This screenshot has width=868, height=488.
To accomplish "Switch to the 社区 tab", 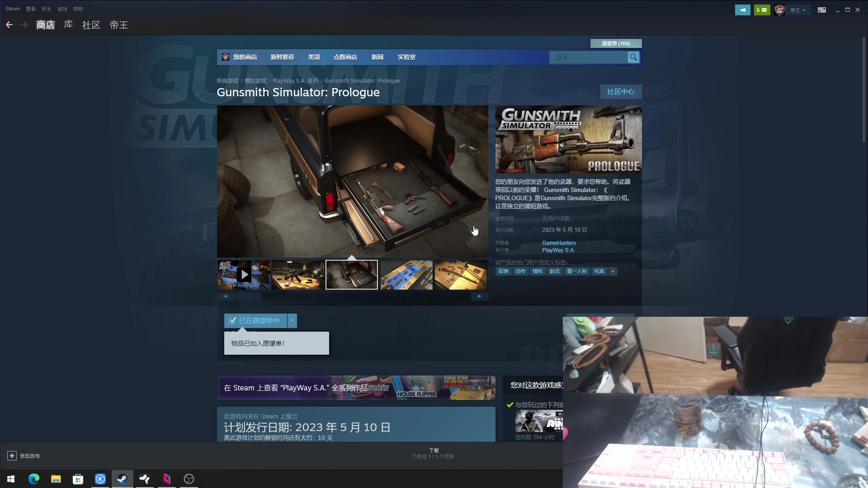I will tap(91, 25).
